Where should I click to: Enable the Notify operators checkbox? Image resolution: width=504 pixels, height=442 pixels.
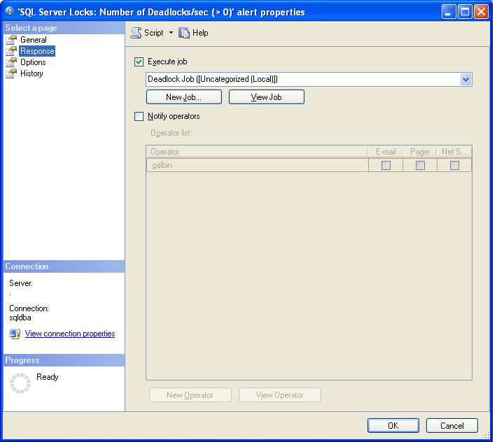coord(139,116)
